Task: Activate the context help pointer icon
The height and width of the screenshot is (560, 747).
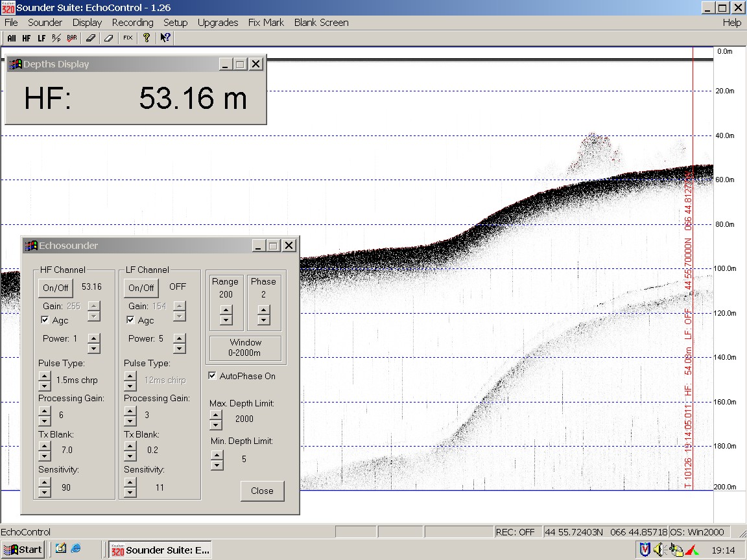Action: click(x=165, y=38)
